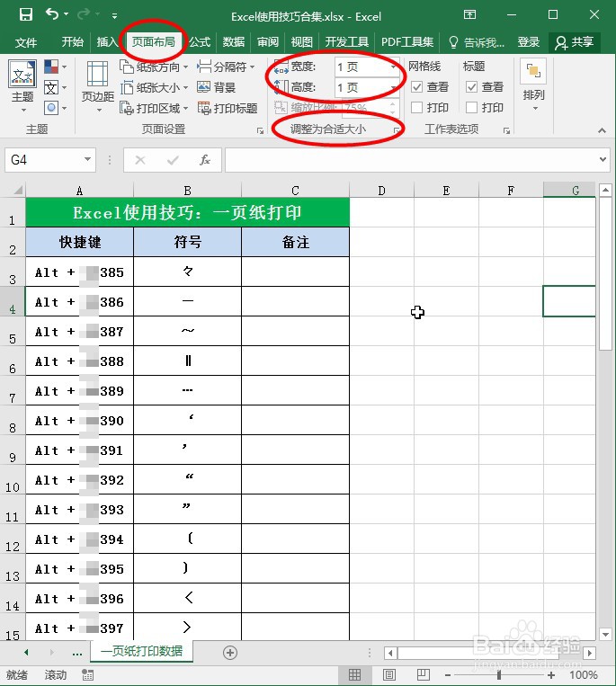Click the zoom in plus button
The height and width of the screenshot is (686, 616).
(x=551, y=675)
